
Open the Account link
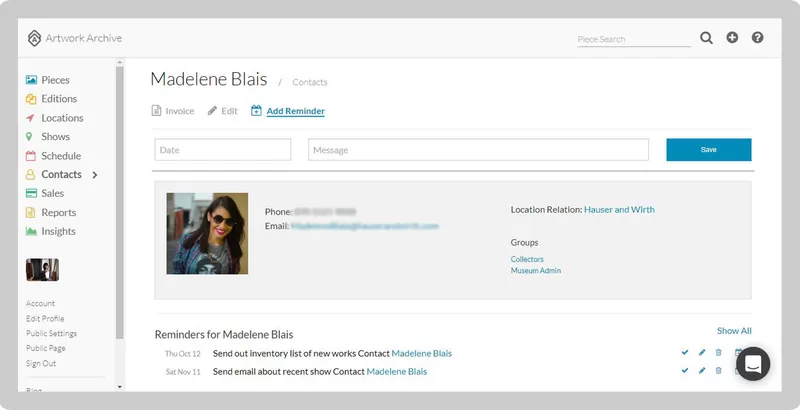[40, 303]
